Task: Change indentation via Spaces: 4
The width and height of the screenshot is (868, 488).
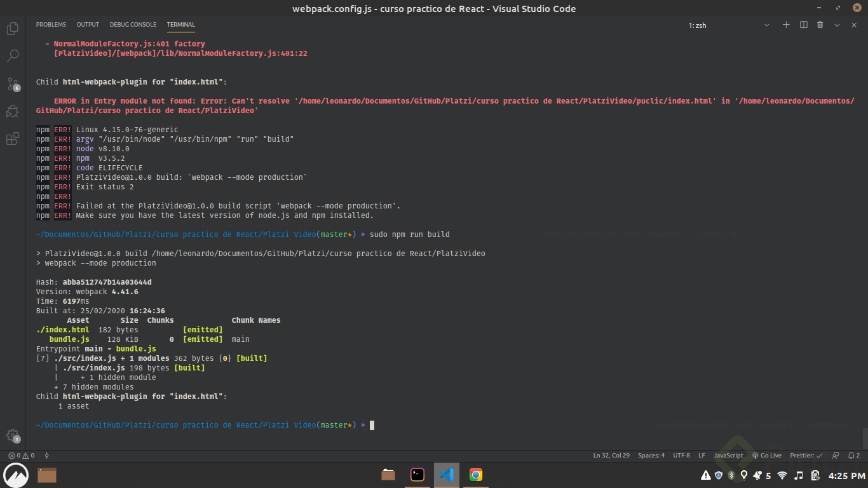Action: [651, 456]
